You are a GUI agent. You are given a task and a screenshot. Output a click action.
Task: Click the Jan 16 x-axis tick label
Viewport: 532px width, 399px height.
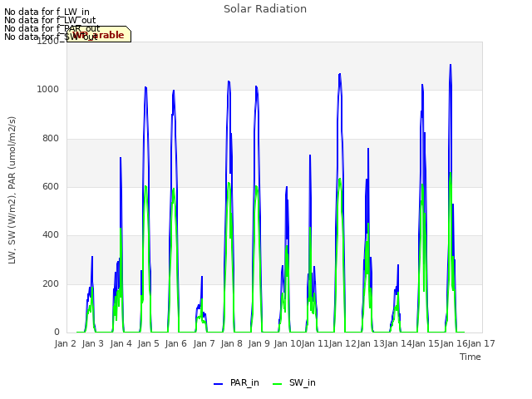tap(454, 343)
